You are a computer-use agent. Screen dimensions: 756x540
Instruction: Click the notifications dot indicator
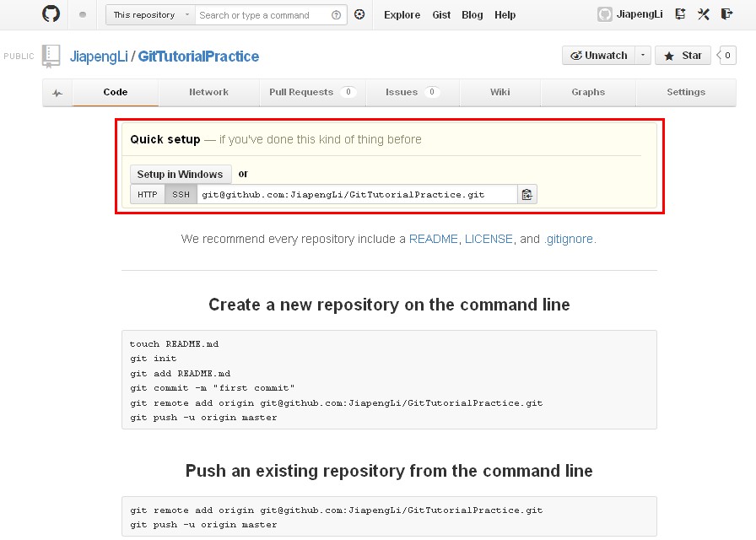pyautogui.click(x=83, y=14)
